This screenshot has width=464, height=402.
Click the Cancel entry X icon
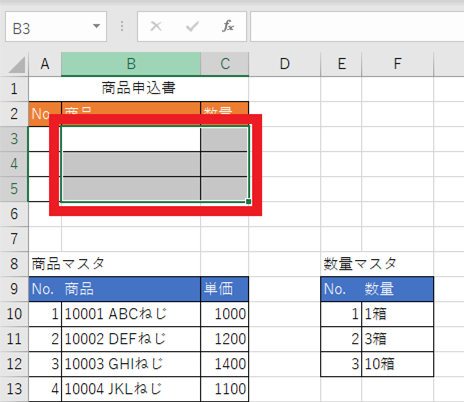click(x=156, y=26)
